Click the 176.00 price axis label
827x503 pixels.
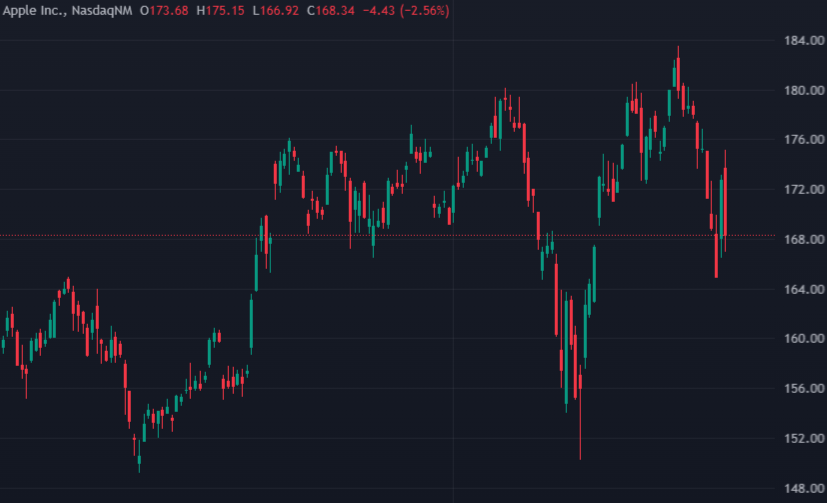tap(804, 140)
